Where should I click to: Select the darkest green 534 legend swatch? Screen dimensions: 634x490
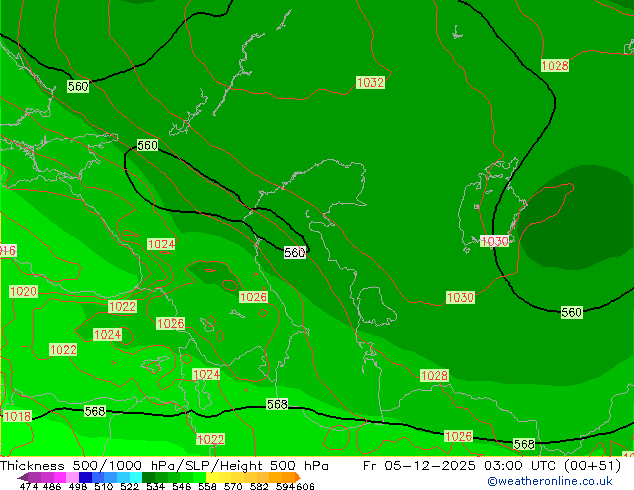pos(148,477)
